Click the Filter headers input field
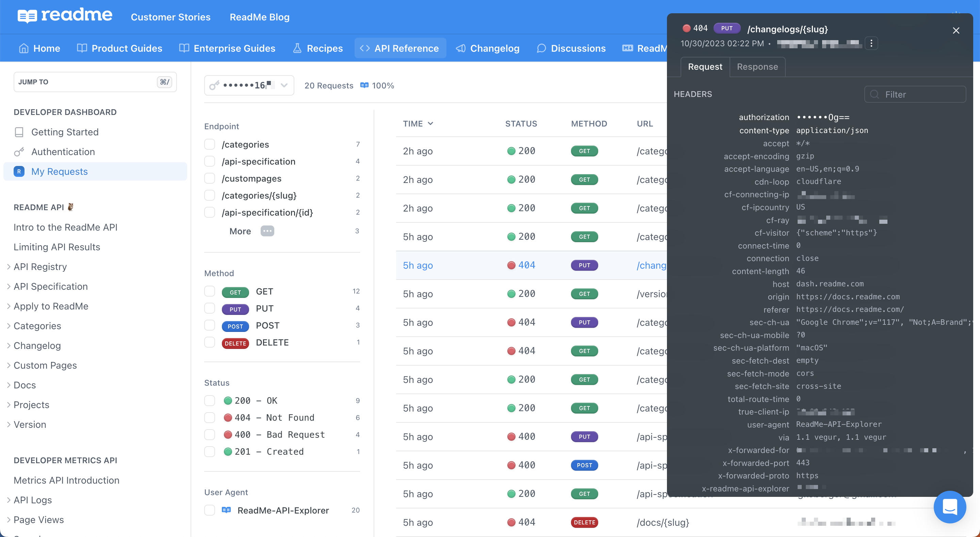Viewport: 980px width, 537px height. tap(915, 94)
